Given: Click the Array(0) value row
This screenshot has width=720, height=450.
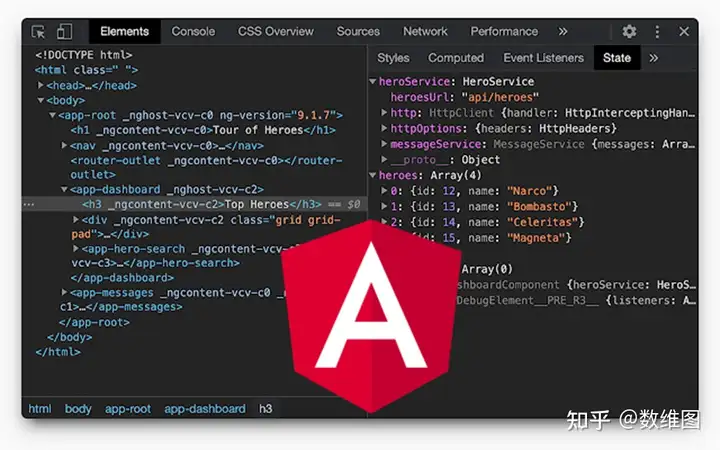Looking at the screenshot, I should (487, 269).
